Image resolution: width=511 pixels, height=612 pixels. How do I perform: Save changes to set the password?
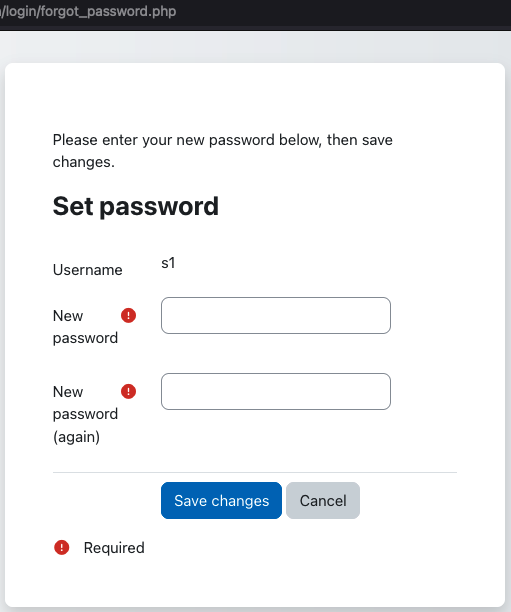pyautogui.click(x=221, y=500)
